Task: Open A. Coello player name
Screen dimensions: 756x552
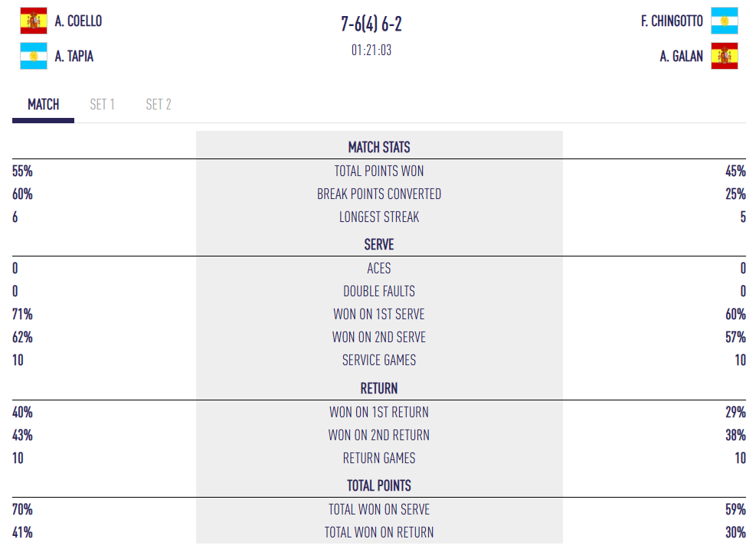Action: click(78, 21)
